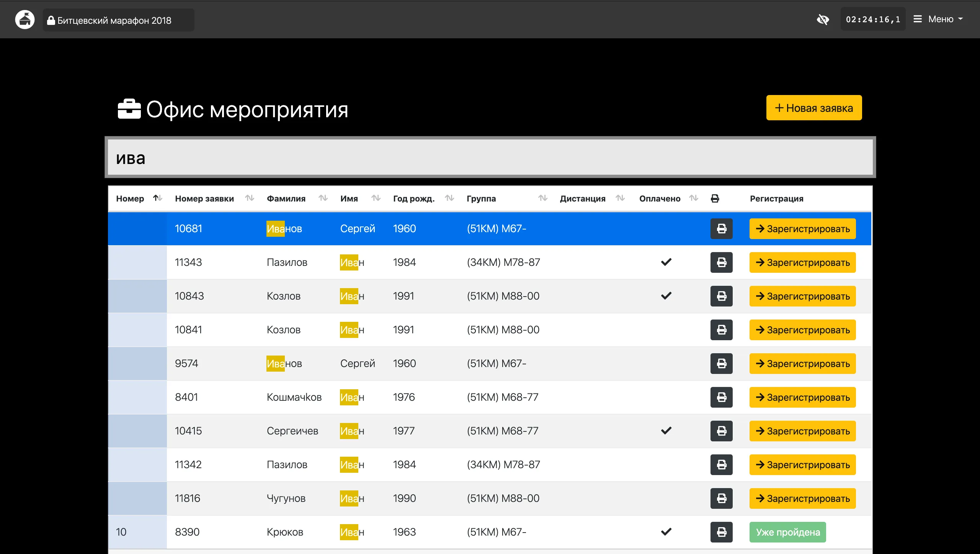The width and height of the screenshot is (980, 554).
Task: Sort table by Год рожд. column
Action: coord(449,198)
